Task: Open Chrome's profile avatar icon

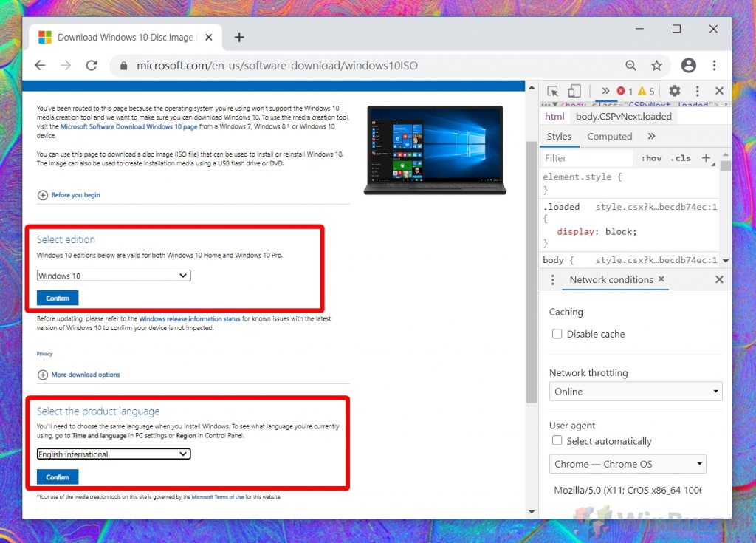Action: (688, 65)
